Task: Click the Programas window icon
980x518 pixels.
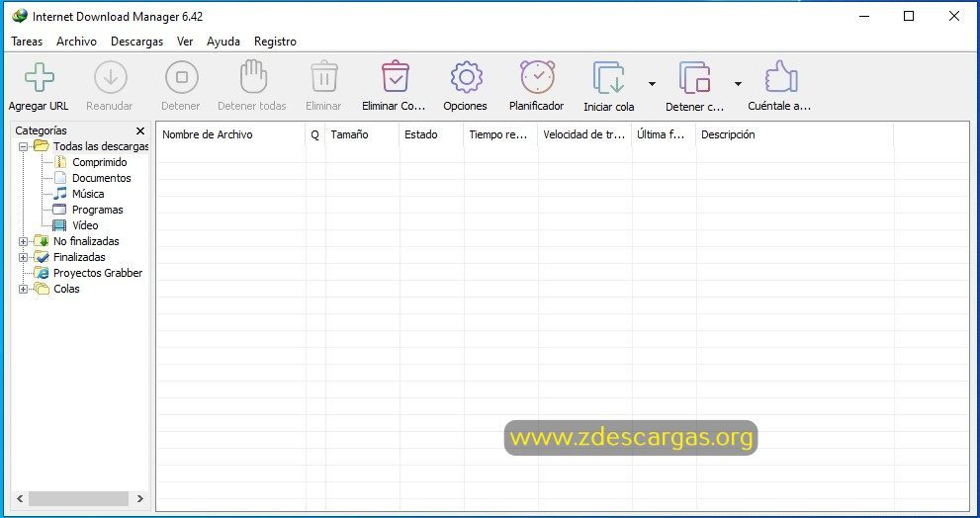Action: coord(59,210)
